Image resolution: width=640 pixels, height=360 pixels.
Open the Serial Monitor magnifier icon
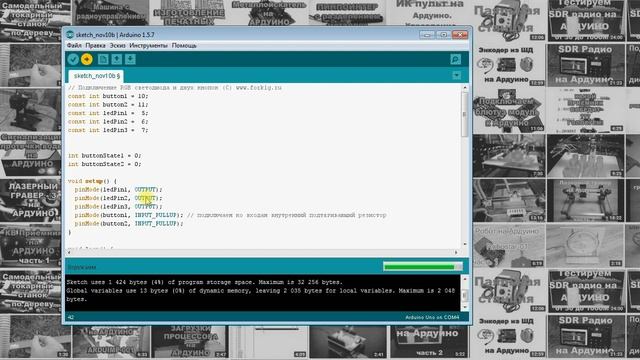(456, 60)
